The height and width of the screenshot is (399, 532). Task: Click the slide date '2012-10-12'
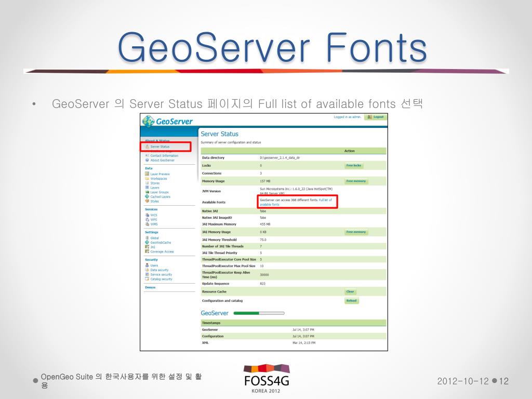pos(463,381)
